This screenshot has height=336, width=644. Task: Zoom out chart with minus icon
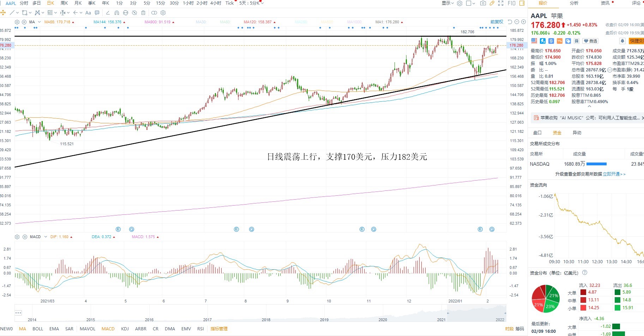(x=517, y=22)
